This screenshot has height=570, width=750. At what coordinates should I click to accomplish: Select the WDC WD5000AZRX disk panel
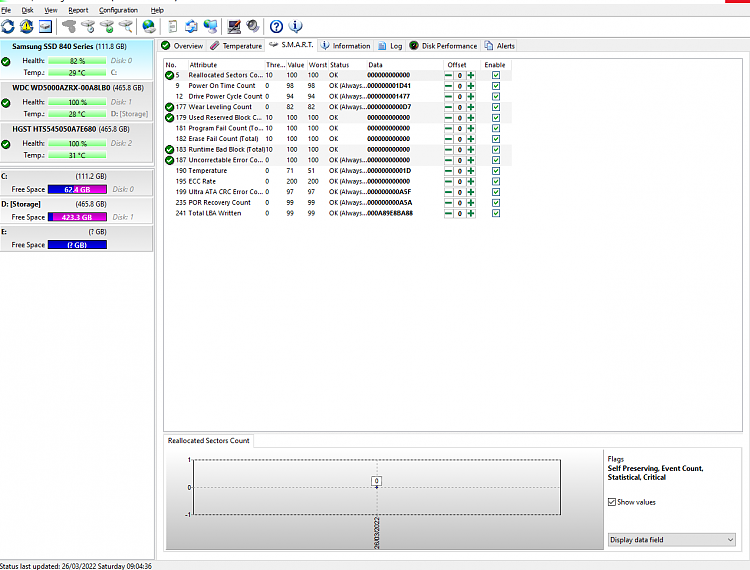[x=77, y=101]
